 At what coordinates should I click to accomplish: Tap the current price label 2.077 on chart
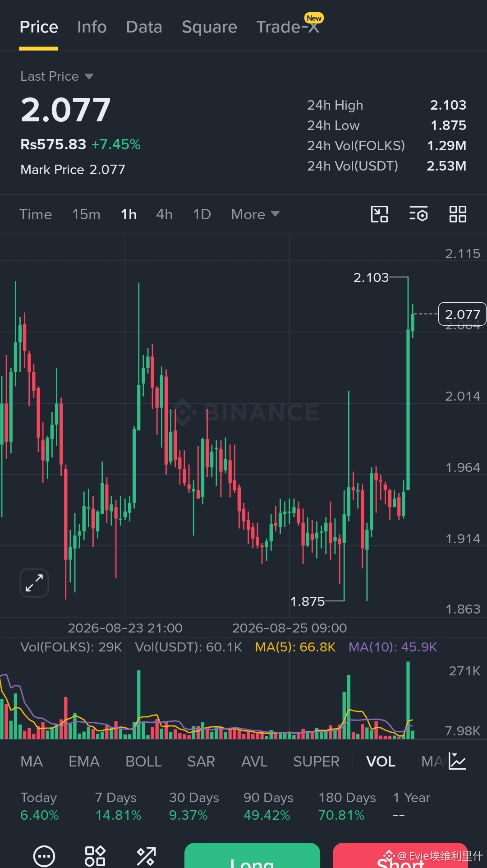(462, 314)
